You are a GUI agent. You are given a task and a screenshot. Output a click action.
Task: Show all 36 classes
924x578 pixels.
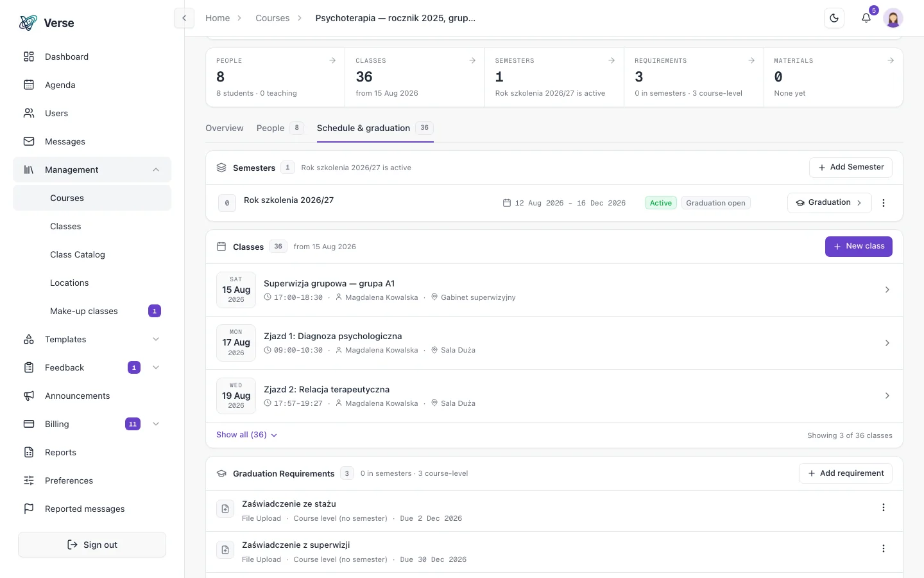point(246,435)
